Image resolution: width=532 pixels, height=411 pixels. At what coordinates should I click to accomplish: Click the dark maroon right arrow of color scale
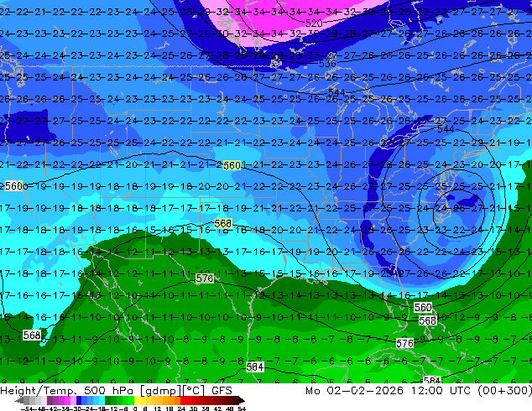pyautogui.click(x=241, y=400)
